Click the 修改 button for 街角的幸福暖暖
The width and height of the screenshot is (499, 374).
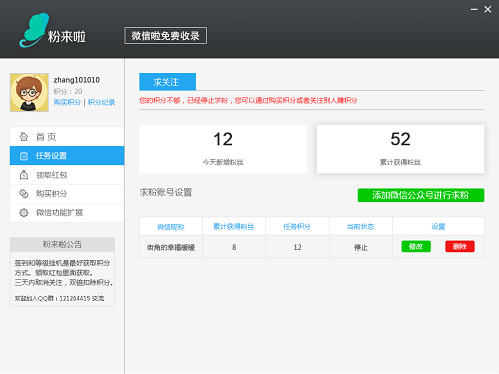coord(416,246)
